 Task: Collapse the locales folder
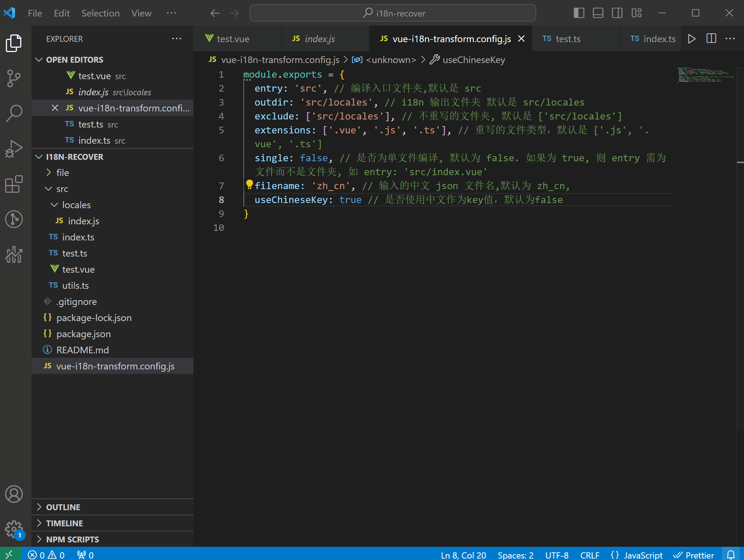click(76, 205)
